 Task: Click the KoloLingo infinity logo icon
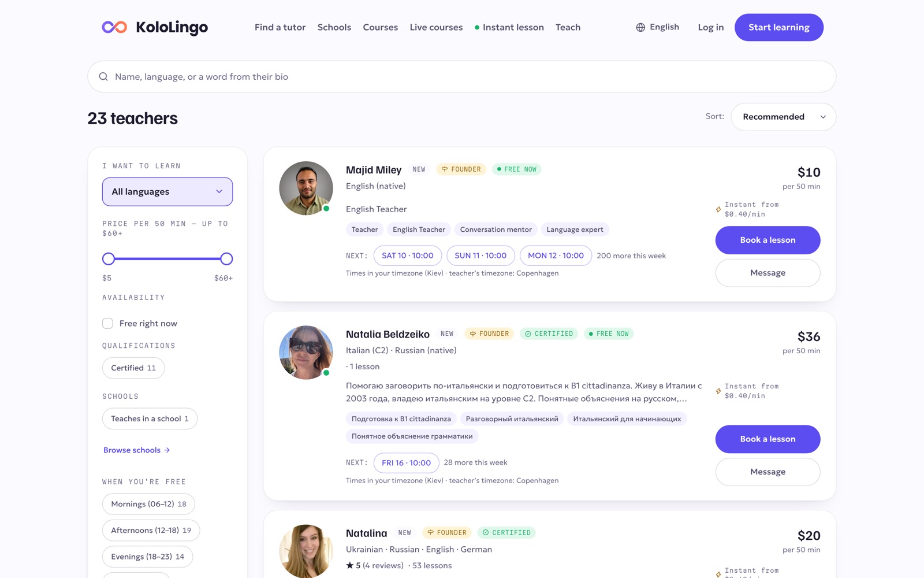pos(114,27)
